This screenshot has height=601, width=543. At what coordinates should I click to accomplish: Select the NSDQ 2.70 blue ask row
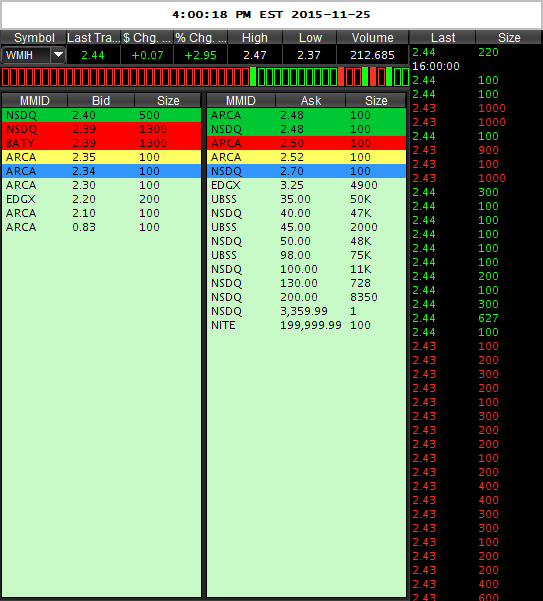point(307,171)
